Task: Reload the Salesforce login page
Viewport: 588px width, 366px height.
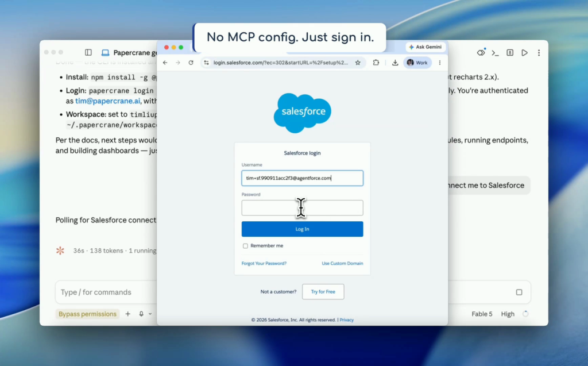Action: coord(191,63)
